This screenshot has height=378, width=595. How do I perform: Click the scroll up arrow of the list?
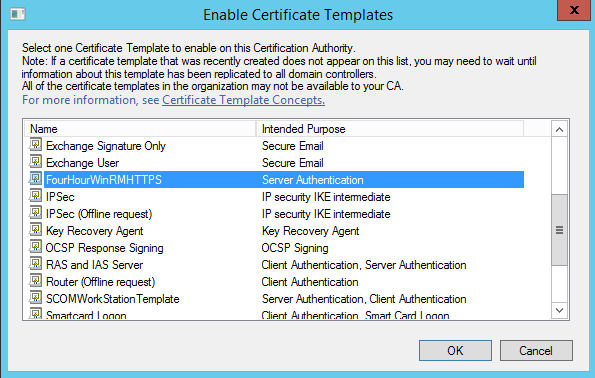559,129
